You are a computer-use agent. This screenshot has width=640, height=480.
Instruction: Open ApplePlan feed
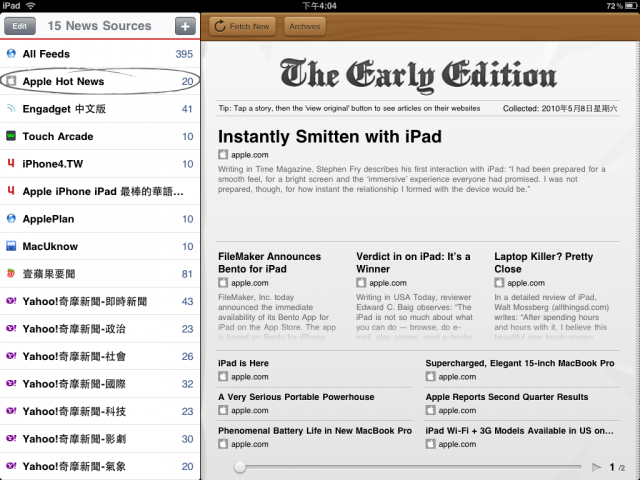[x=100, y=219]
